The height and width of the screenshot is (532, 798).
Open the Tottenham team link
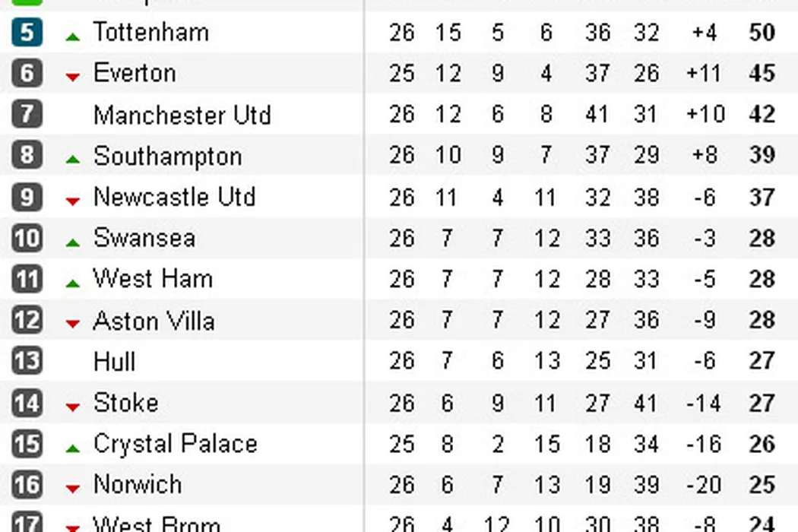click(150, 32)
